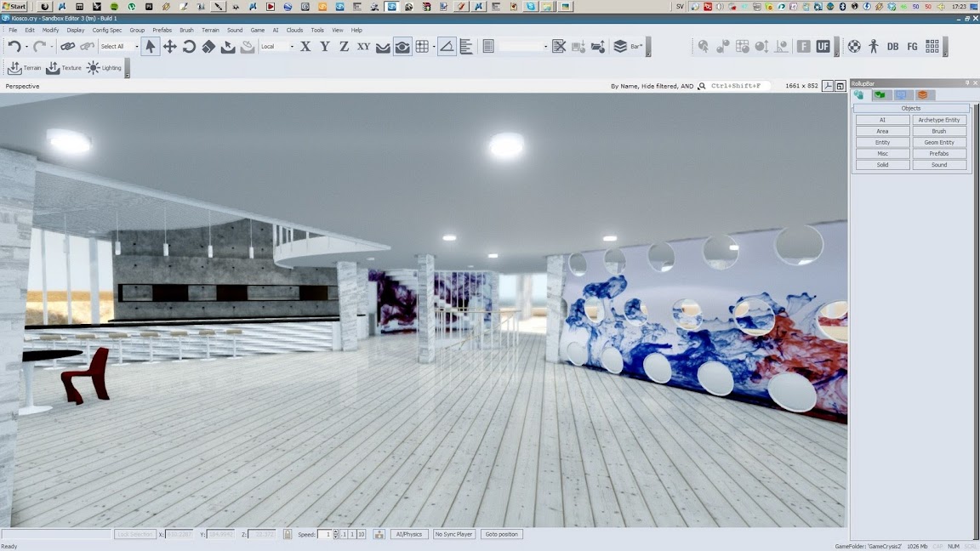The height and width of the screenshot is (551, 980).
Task: Open the File menu
Action: [x=13, y=30]
